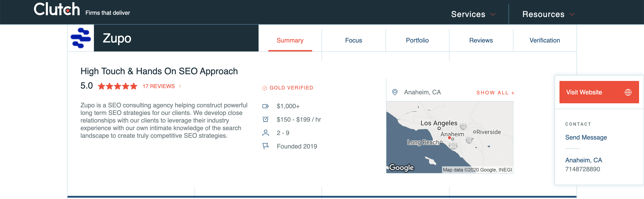
Task: Expand the Resources dropdown menu
Action: coord(548,14)
